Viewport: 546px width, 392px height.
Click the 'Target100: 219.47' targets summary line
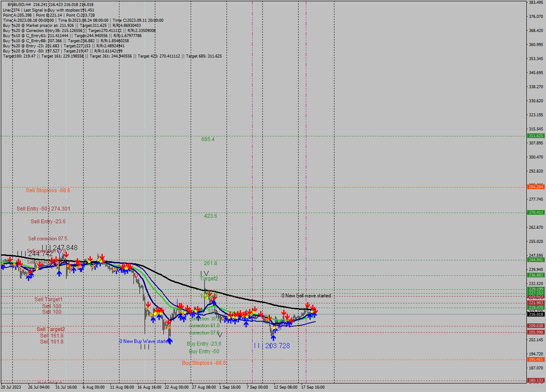click(112, 56)
